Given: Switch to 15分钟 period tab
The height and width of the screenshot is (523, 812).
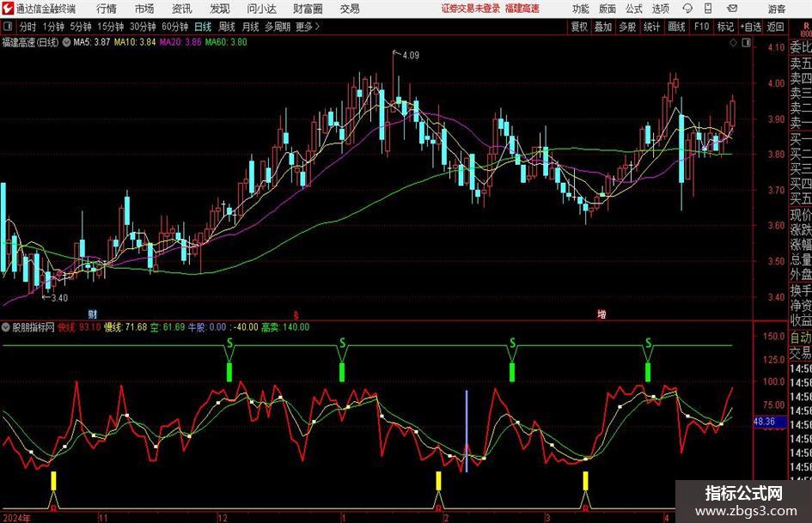Looking at the screenshot, I should coord(110,27).
